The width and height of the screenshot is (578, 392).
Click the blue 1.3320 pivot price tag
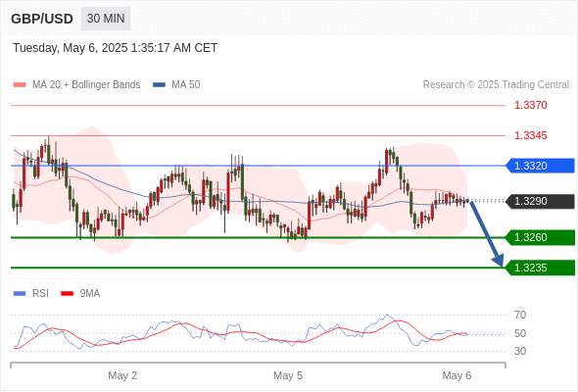(x=540, y=166)
